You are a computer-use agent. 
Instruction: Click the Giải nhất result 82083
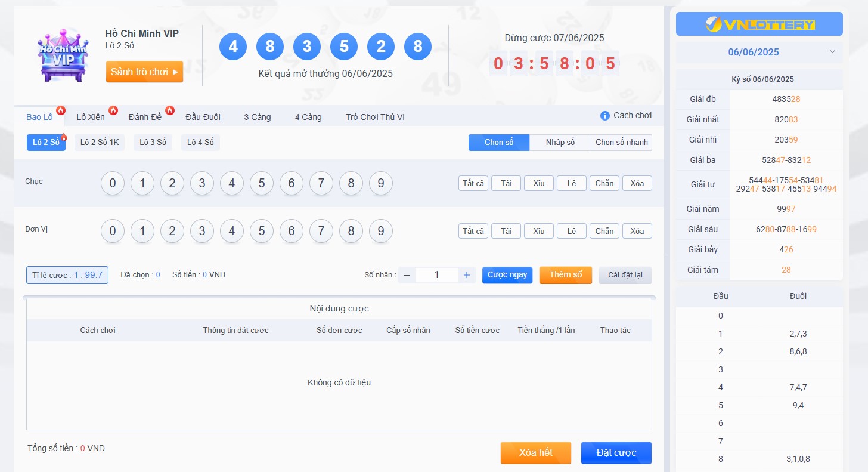(786, 119)
